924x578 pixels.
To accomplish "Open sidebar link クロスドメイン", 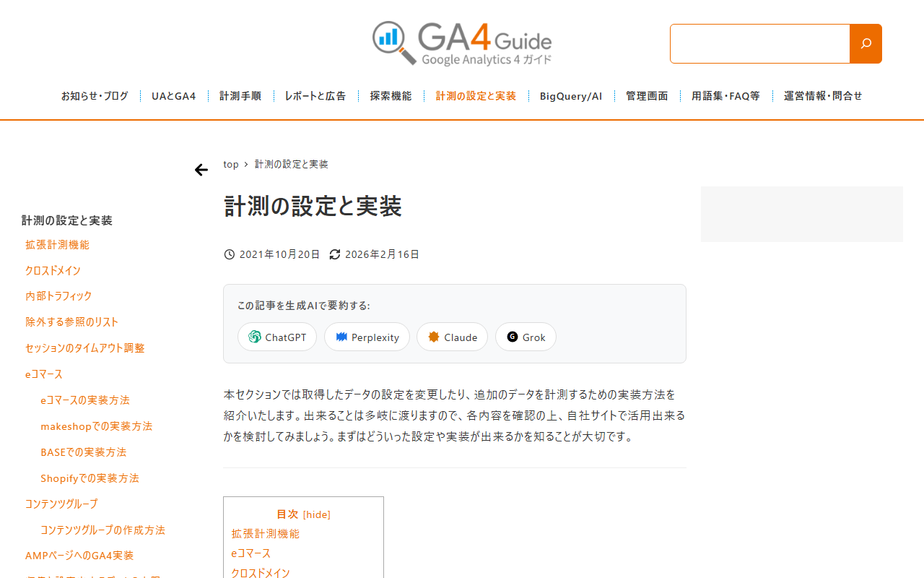I will 53,271.
